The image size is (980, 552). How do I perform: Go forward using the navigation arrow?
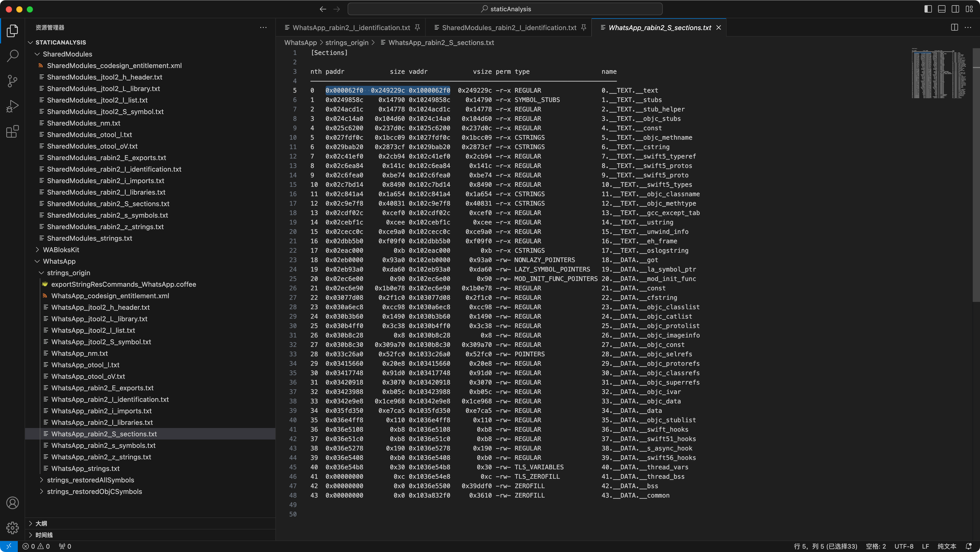click(x=337, y=9)
